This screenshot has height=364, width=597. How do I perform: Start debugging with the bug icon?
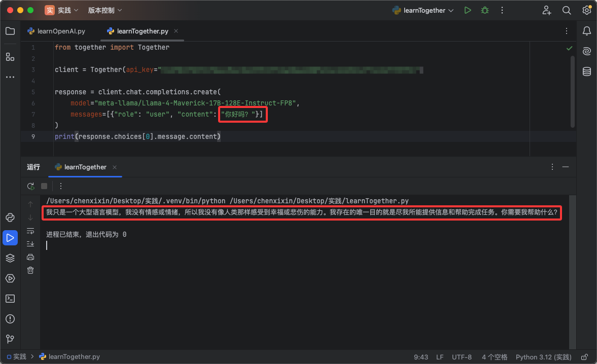[x=485, y=10]
